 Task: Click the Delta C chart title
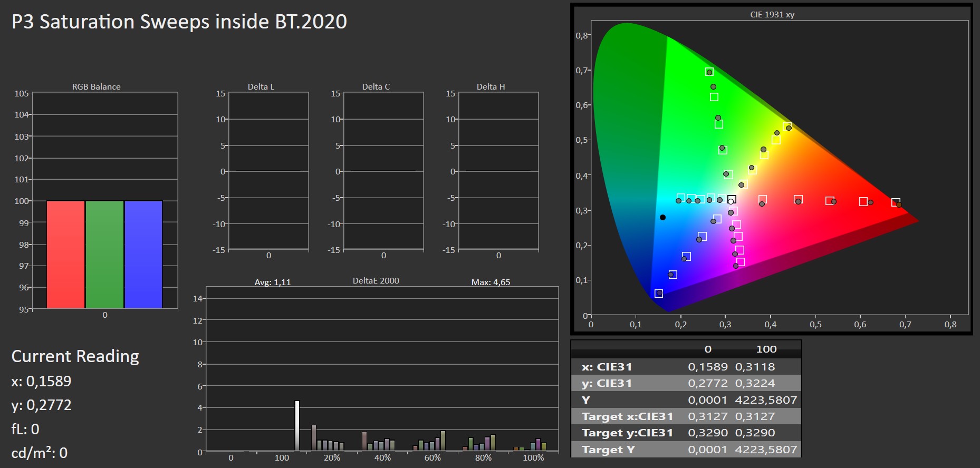point(376,87)
